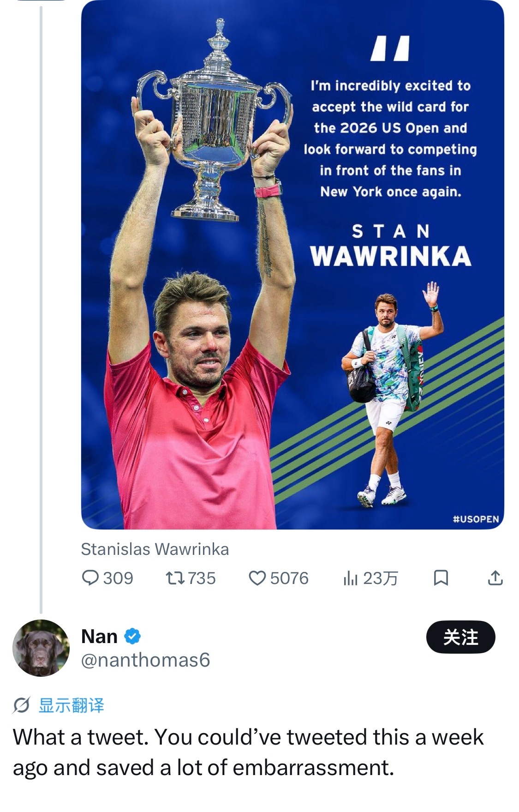Like the tweet with the heart icon
The height and width of the screenshot is (812, 519).
point(257,578)
